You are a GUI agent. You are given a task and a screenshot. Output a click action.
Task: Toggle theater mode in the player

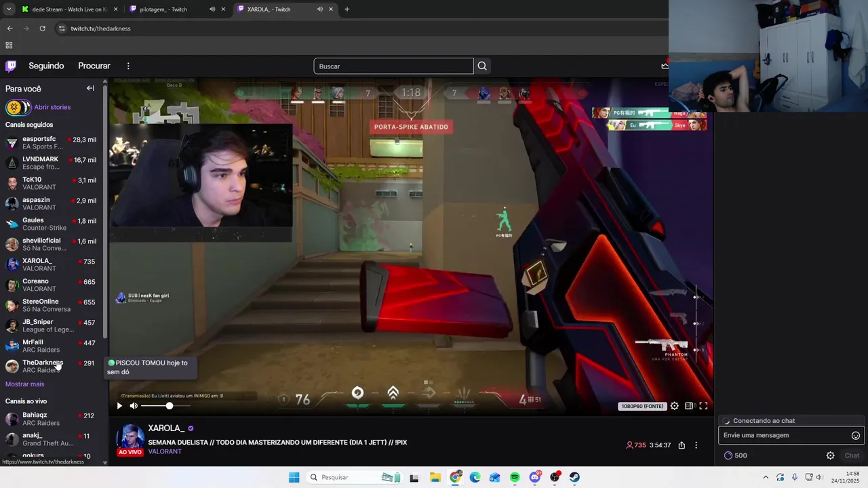689,406
